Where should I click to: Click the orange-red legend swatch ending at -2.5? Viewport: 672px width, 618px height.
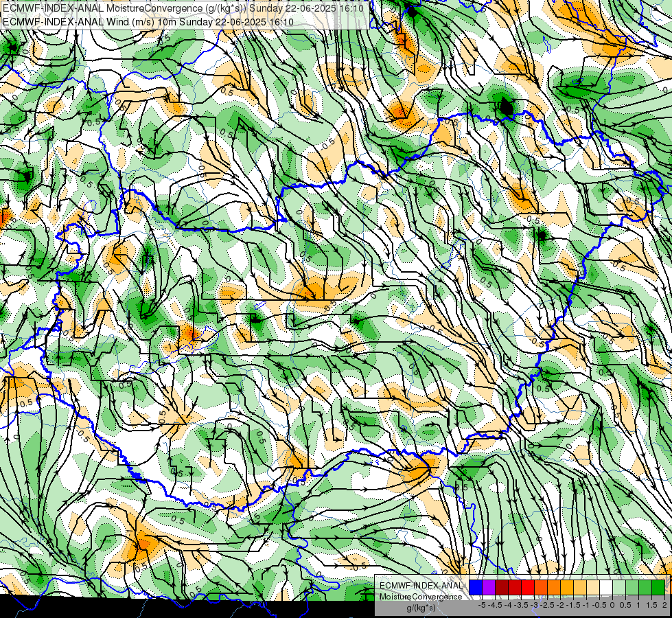[x=541, y=588]
